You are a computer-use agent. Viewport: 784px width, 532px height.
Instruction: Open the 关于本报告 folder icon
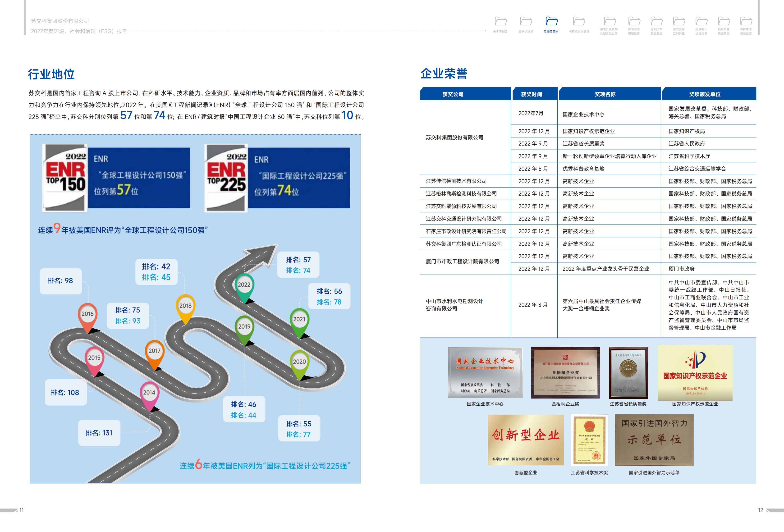501,21
